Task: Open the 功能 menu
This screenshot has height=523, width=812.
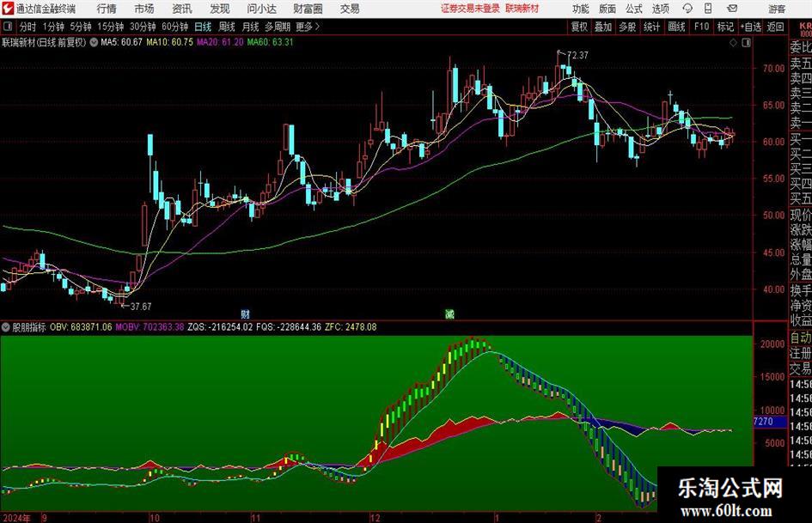Action: pyautogui.click(x=581, y=9)
